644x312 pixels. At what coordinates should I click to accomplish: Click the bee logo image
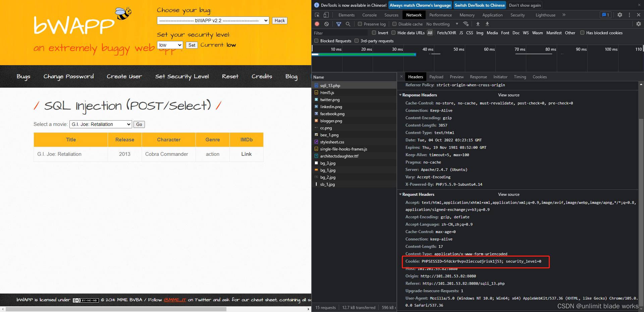pos(123,13)
